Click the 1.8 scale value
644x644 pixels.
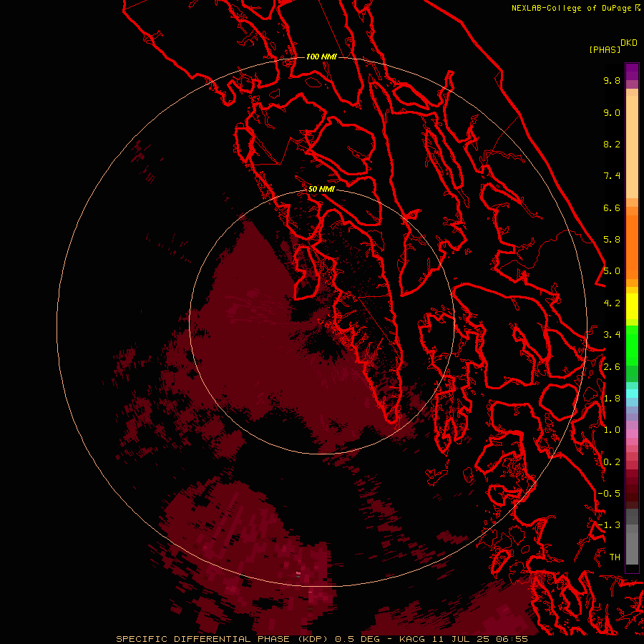click(x=612, y=399)
